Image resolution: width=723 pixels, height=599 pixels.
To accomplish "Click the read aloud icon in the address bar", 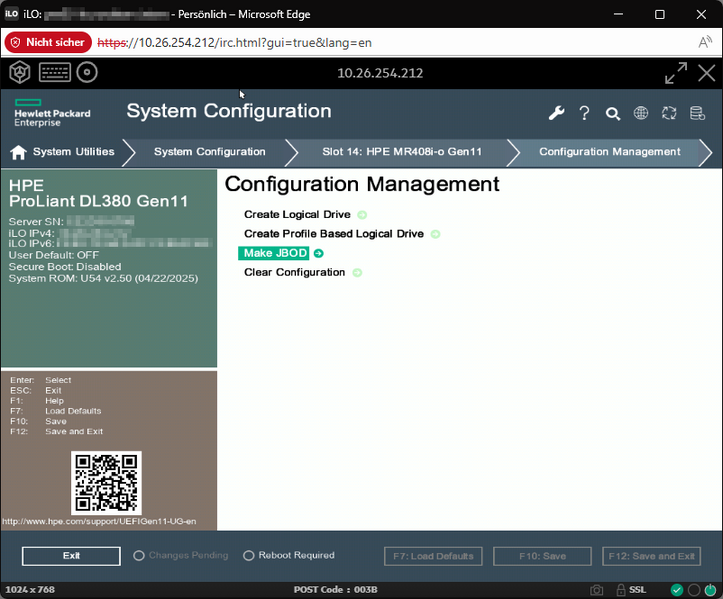I will click(705, 42).
